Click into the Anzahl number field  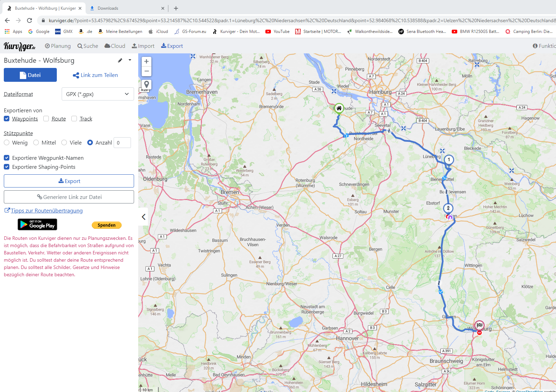tap(122, 142)
